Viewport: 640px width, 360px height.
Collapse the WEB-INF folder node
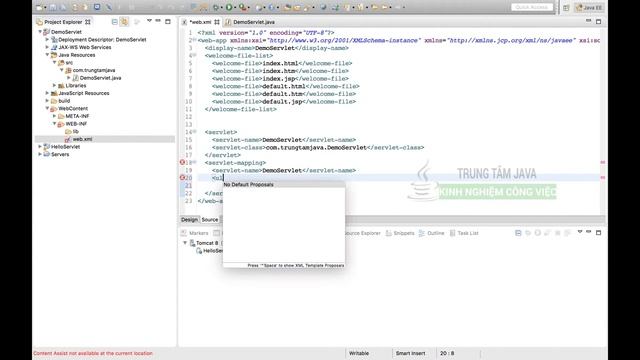pyautogui.click(x=55, y=124)
